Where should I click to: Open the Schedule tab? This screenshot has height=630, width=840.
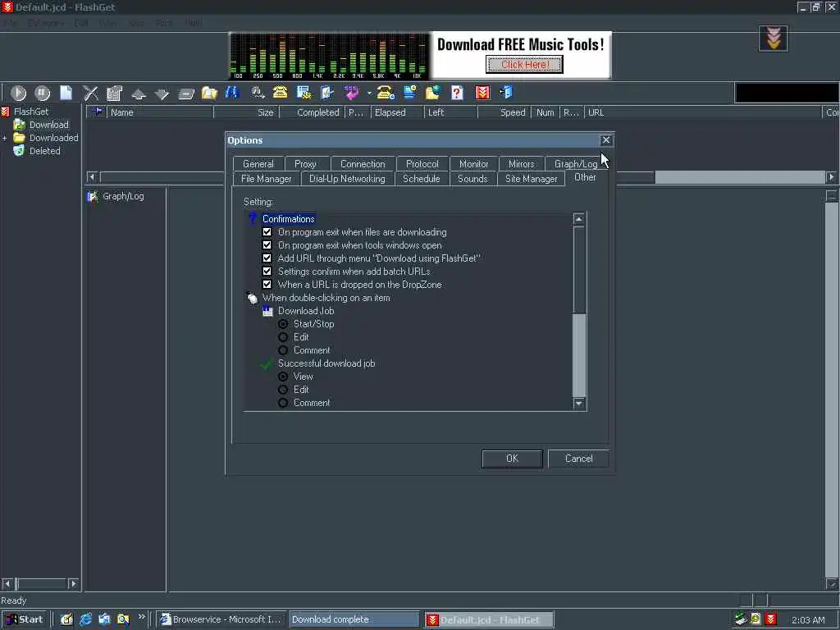[421, 179]
